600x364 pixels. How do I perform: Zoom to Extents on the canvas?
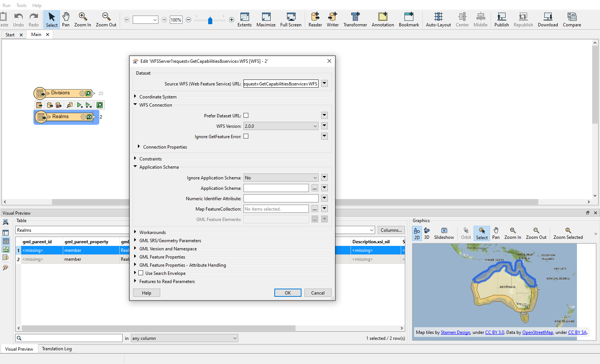pyautogui.click(x=245, y=20)
